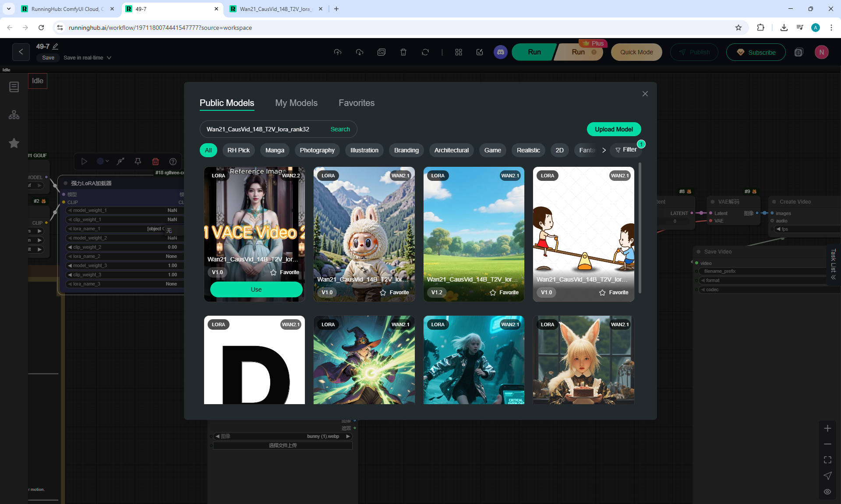This screenshot has height=504, width=841.
Task: Click the trash icon in top toolbar
Action: [x=403, y=52]
